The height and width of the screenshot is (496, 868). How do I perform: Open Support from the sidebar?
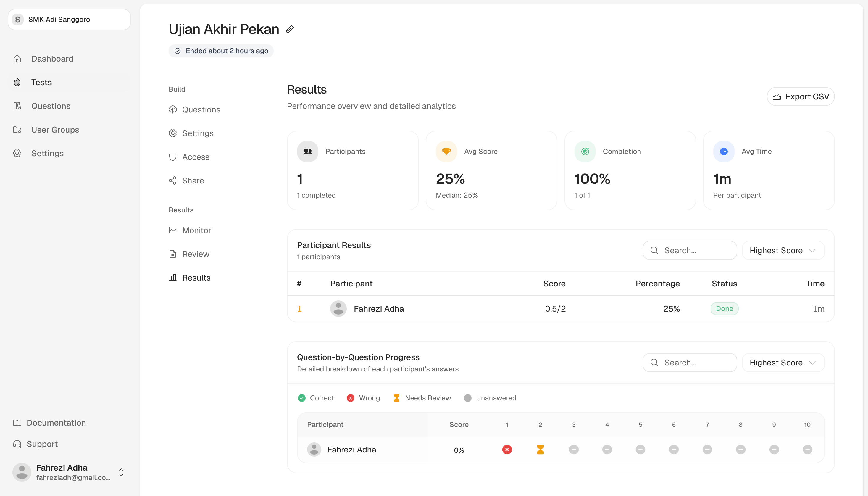[x=42, y=444]
